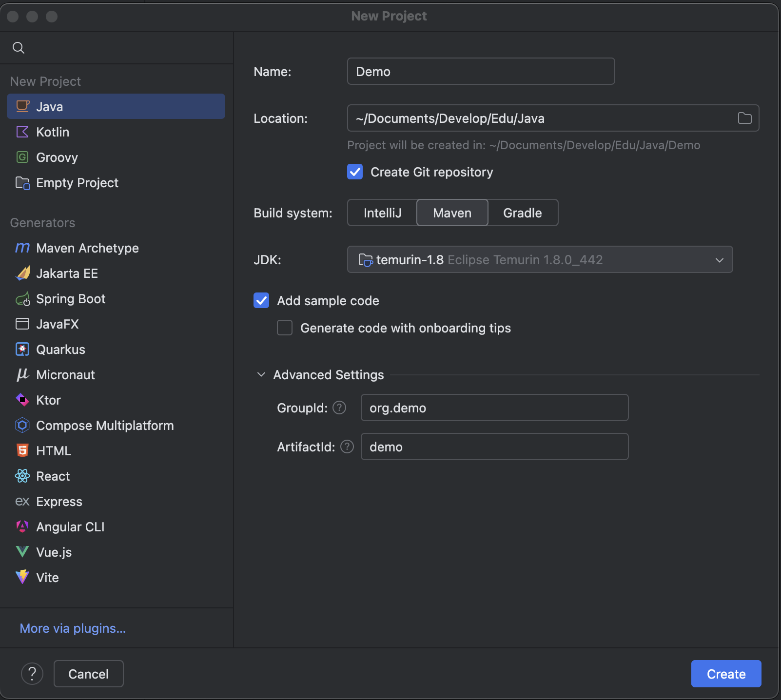781x700 pixels.
Task: Click the Angular CLI logo icon
Action: point(22,526)
